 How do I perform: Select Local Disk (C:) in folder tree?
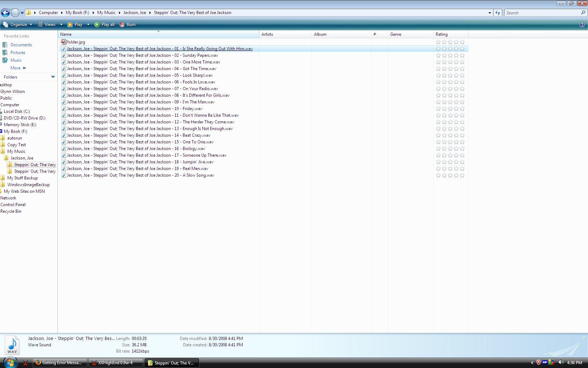tap(17, 111)
